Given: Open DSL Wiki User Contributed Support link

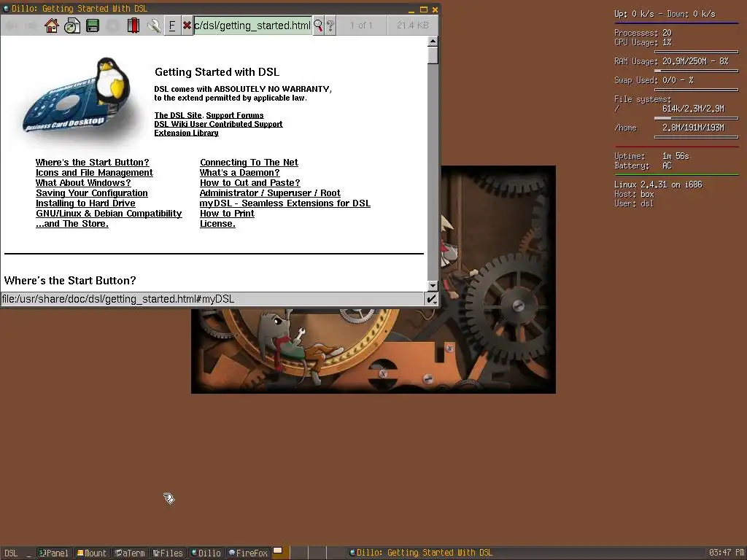Looking at the screenshot, I should click(218, 124).
